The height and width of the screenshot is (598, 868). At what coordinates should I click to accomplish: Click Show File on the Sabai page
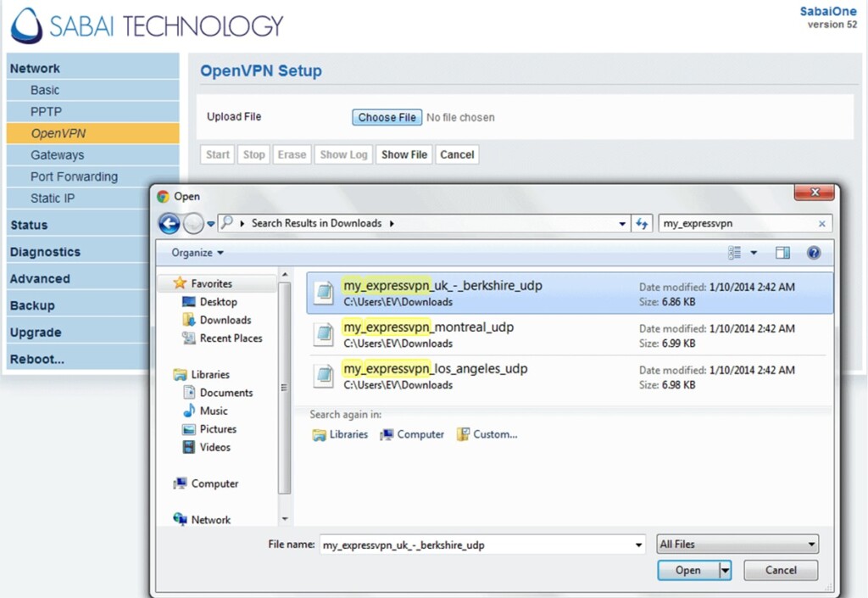coord(404,154)
